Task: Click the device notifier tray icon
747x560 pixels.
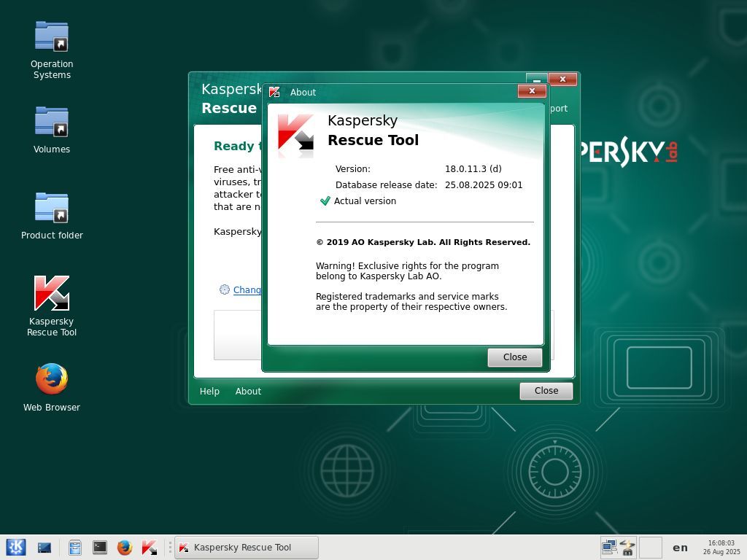Action: pos(627,547)
